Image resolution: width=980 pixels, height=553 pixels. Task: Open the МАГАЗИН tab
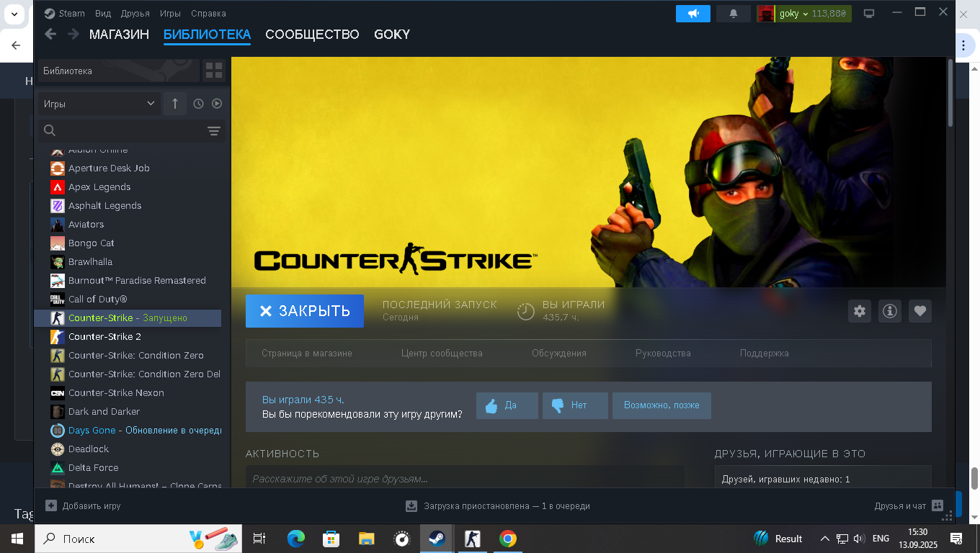119,35
